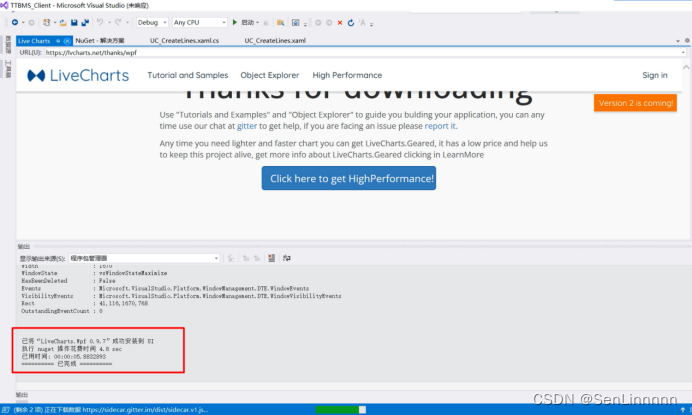Pin the Live Charts tab

click(58, 41)
